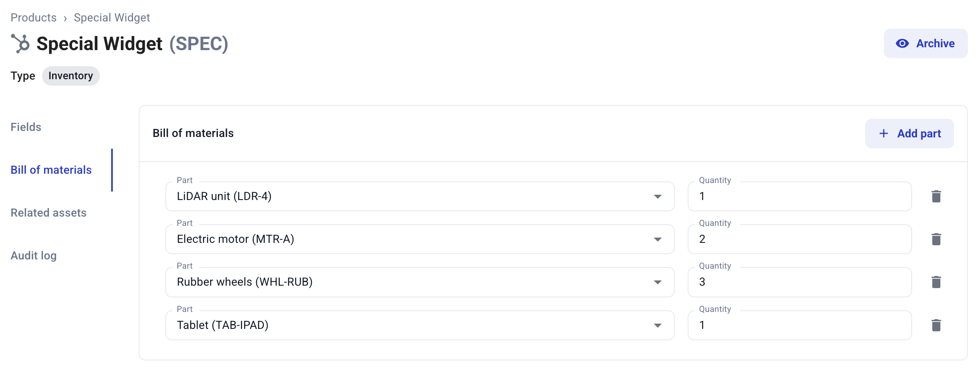Go to the Audit log tab

(x=34, y=256)
